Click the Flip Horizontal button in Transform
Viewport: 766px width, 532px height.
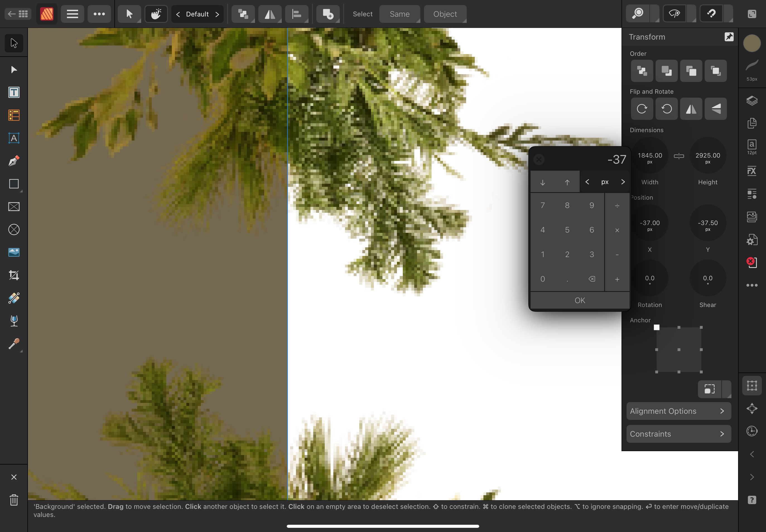click(x=691, y=109)
